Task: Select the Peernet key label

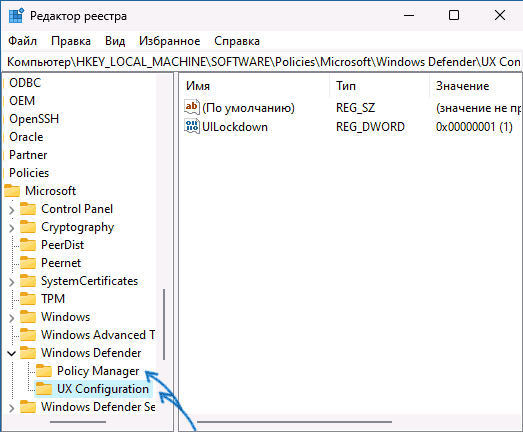Action: 61,263
